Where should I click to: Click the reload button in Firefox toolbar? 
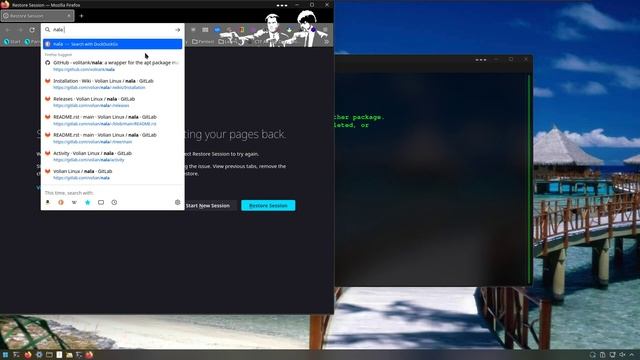32,30
